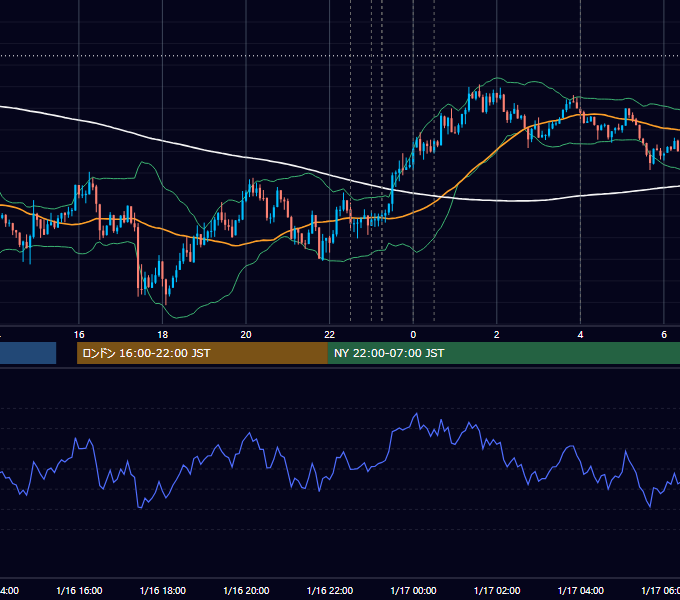This screenshot has height=600, width=680.
Task: Click the 1/17 02:00 time label
Action: point(497,590)
